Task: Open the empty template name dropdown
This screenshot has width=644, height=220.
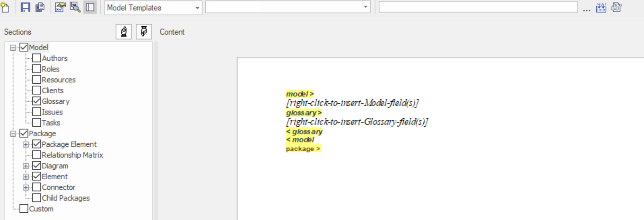Action: (288, 7)
